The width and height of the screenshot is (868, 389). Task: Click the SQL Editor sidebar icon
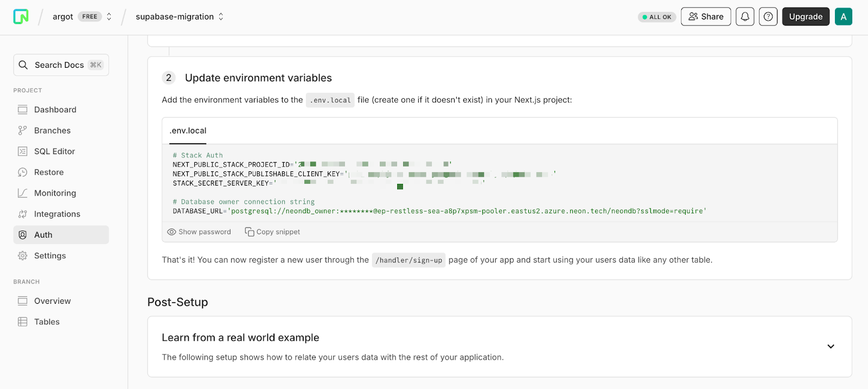point(22,151)
